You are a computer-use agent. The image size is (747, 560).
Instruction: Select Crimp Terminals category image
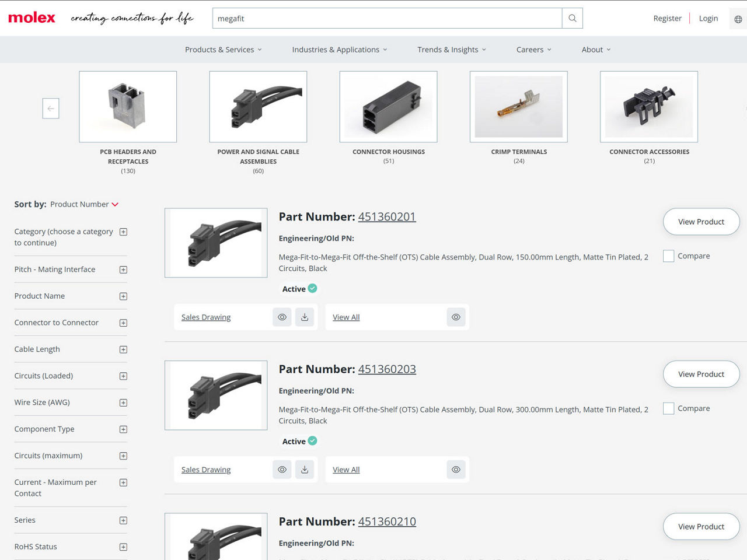click(x=518, y=107)
